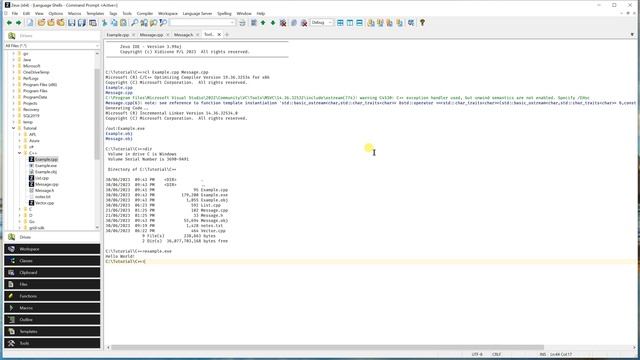Click the green forward navigation arrow
This screenshot has width=640, height=360.
[x=18, y=23]
